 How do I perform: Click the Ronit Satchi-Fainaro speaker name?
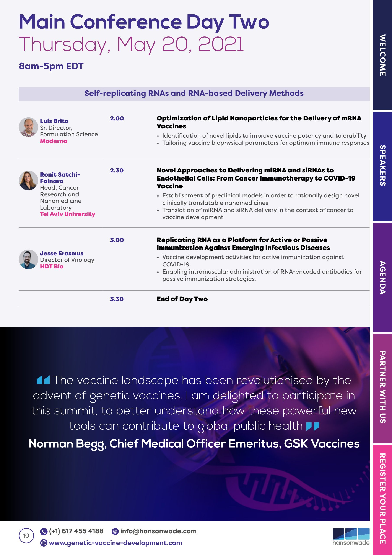(x=60, y=178)
